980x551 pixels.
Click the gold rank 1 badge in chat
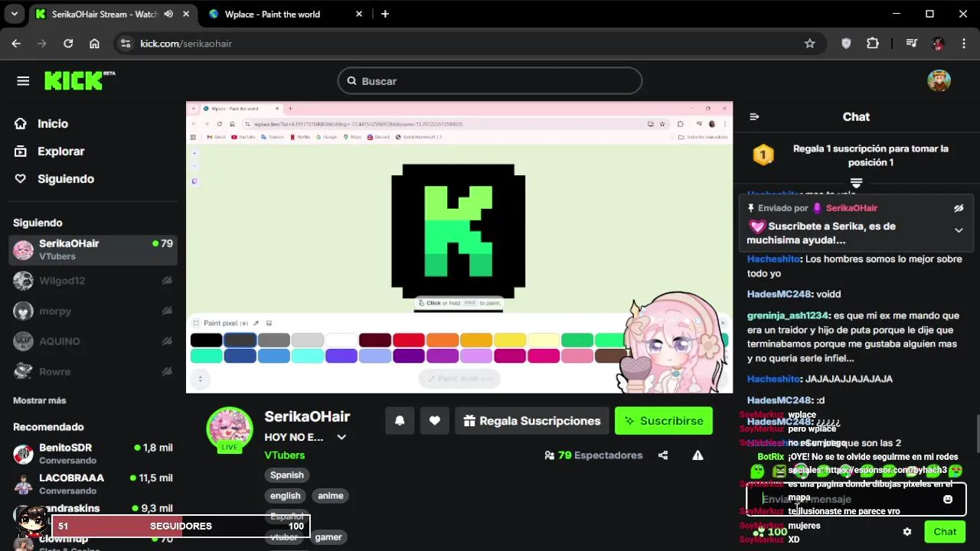[763, 155]
